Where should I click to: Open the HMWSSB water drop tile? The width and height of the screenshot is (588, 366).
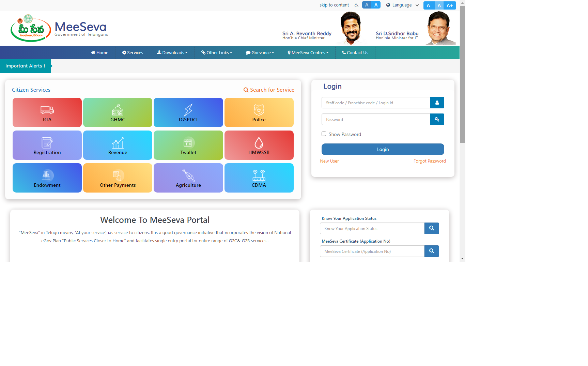[x=259, y=145]
